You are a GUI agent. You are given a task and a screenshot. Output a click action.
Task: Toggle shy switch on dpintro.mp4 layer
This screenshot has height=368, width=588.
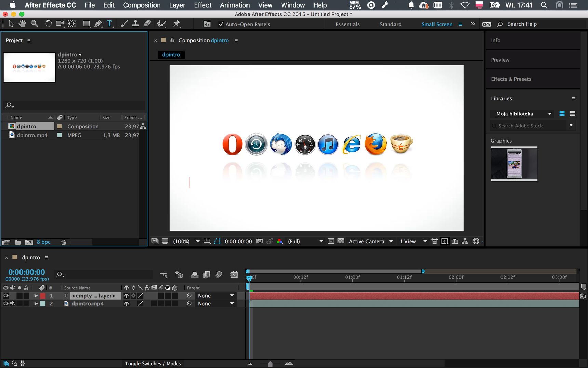pos(126,304)
